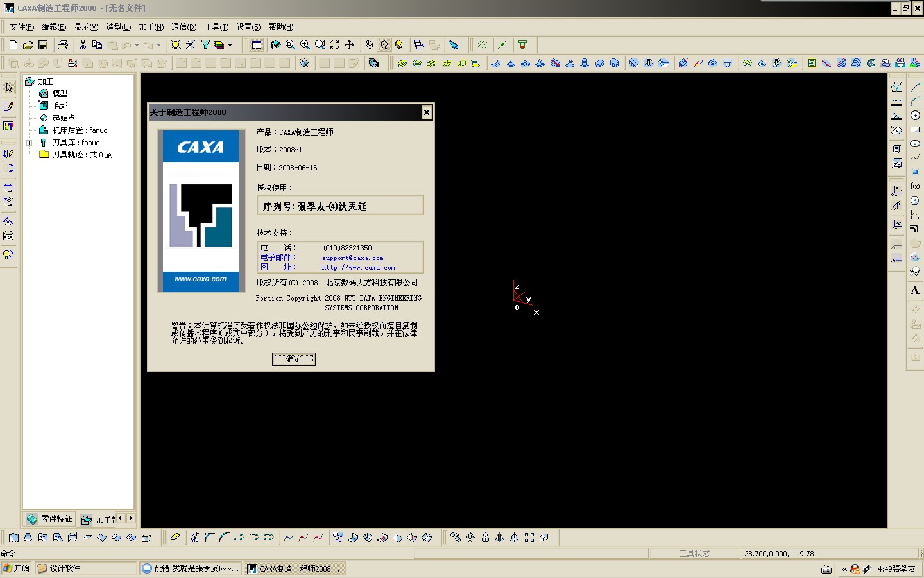The width and height of the screenshot is (924, 578).
Task: Click the zoom in magnifier with plus
Action: (305, 45)
